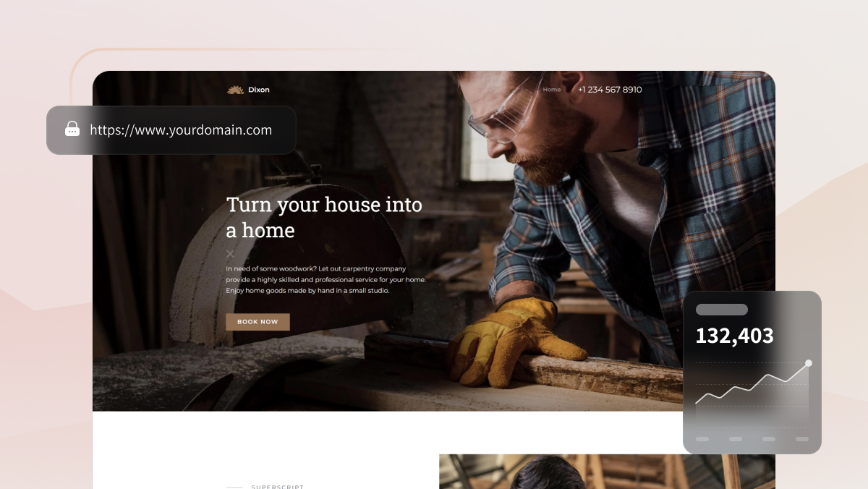Click the small X mark below the headline

pos(230,253)
